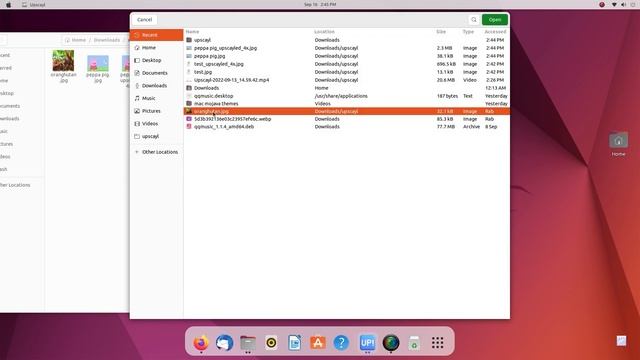Show applications grid from the dock

(438, 343)
